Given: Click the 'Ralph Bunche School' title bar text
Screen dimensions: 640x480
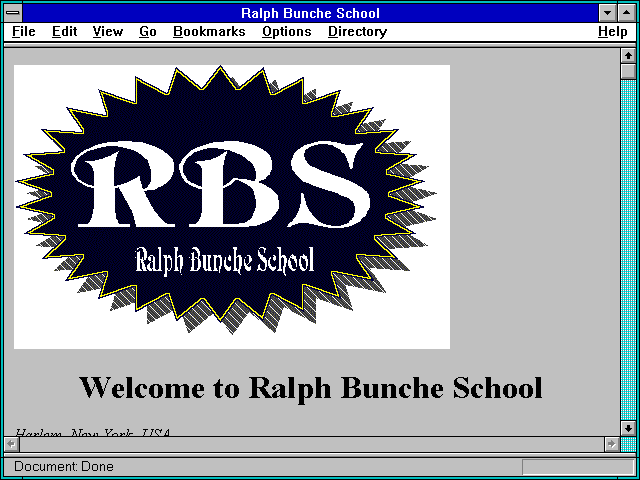Looking at the screenshot, I should (311, 13).
